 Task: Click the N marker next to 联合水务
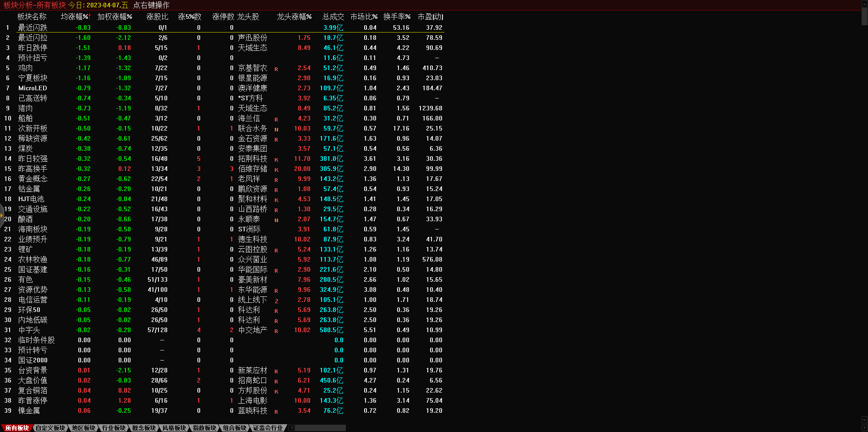click(x=276, y=130)
